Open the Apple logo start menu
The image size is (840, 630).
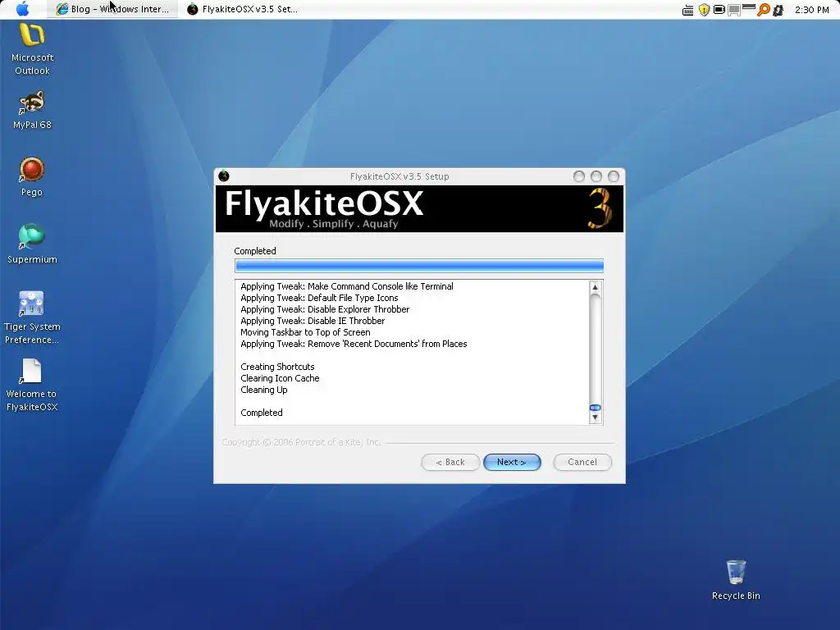[22, 9]
